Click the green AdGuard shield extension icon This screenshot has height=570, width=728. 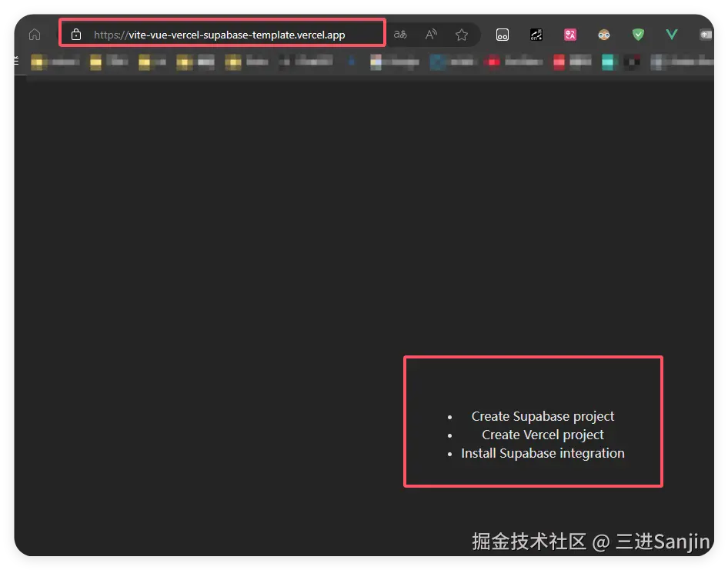coord(637,34)
